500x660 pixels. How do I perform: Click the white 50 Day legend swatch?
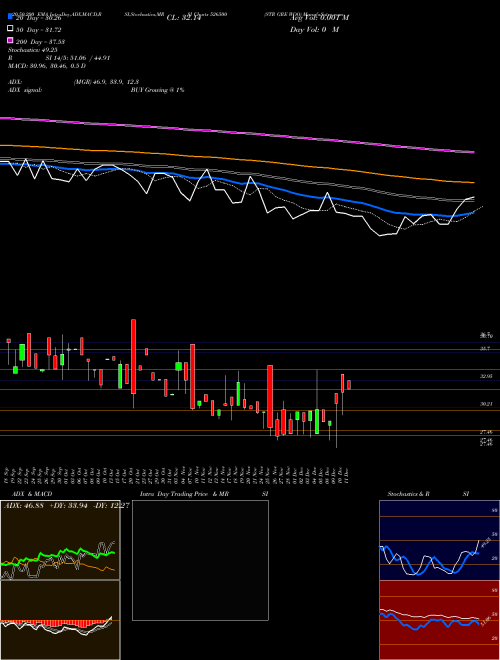click(10, 29)
